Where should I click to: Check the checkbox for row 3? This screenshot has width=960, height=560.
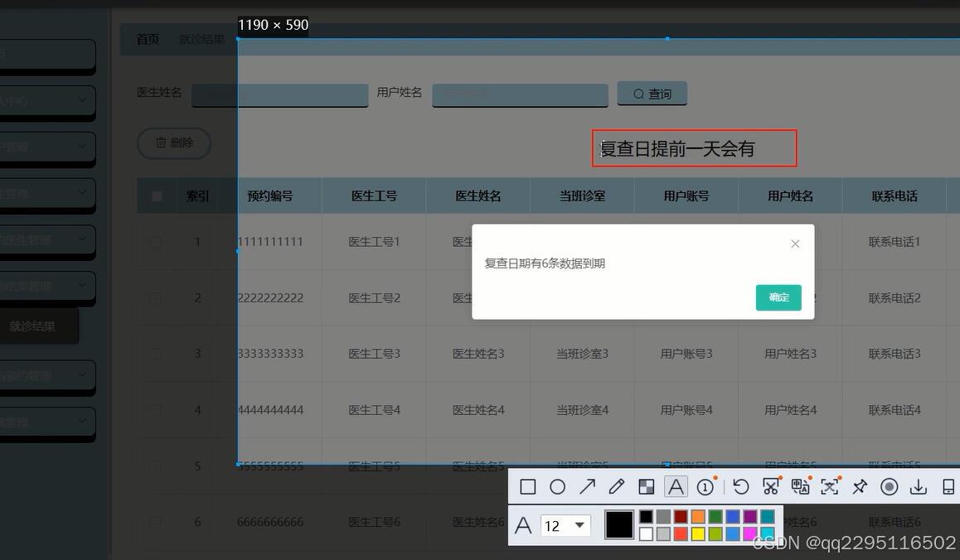pos(157,354)
